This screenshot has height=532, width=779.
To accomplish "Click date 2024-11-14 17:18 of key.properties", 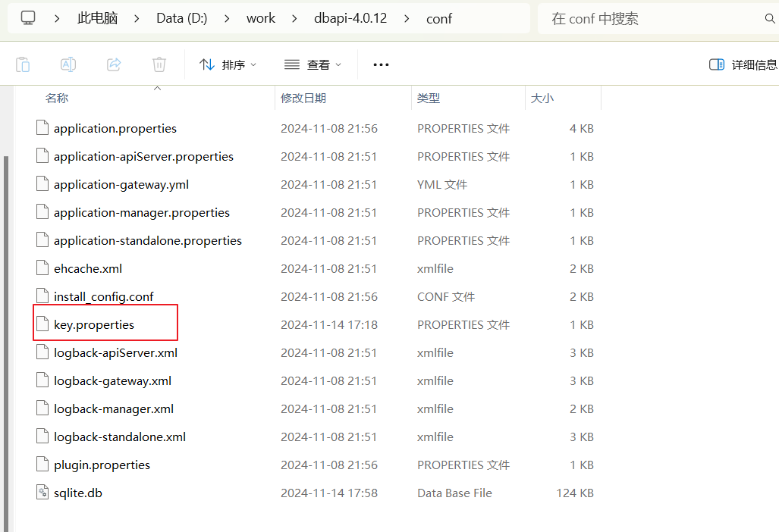I will pos(329,324).
